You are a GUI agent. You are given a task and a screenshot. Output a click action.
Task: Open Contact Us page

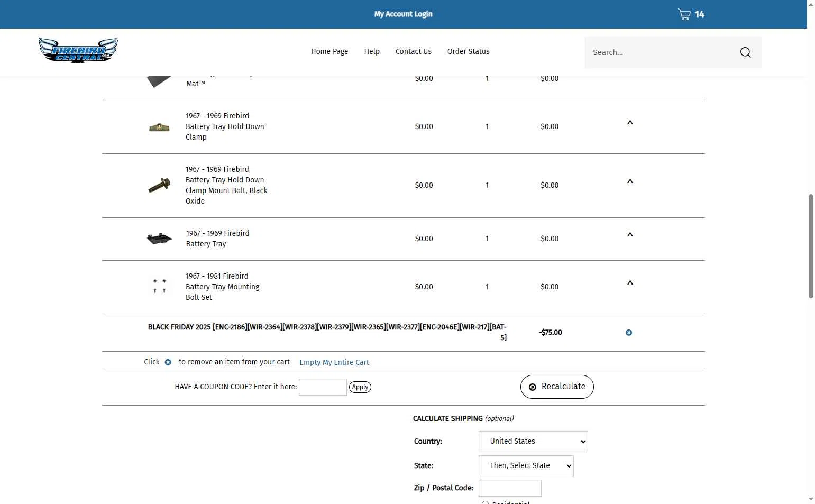414,51
